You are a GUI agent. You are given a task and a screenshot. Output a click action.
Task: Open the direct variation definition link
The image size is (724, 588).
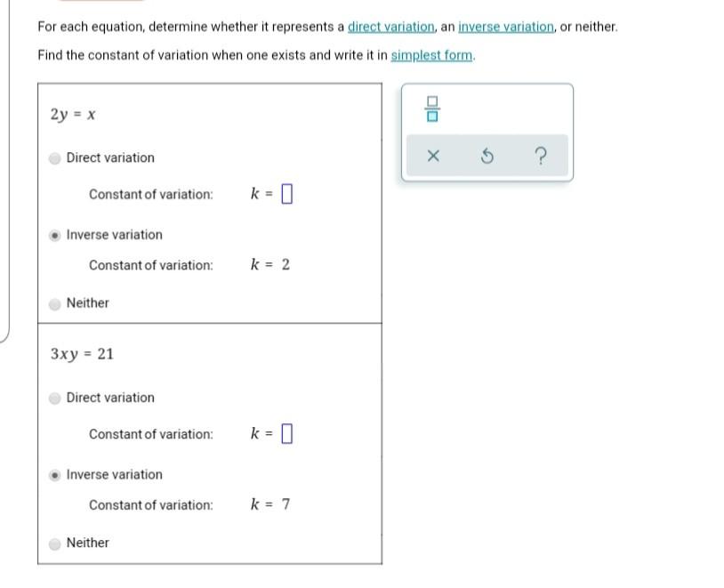[390, 27]
